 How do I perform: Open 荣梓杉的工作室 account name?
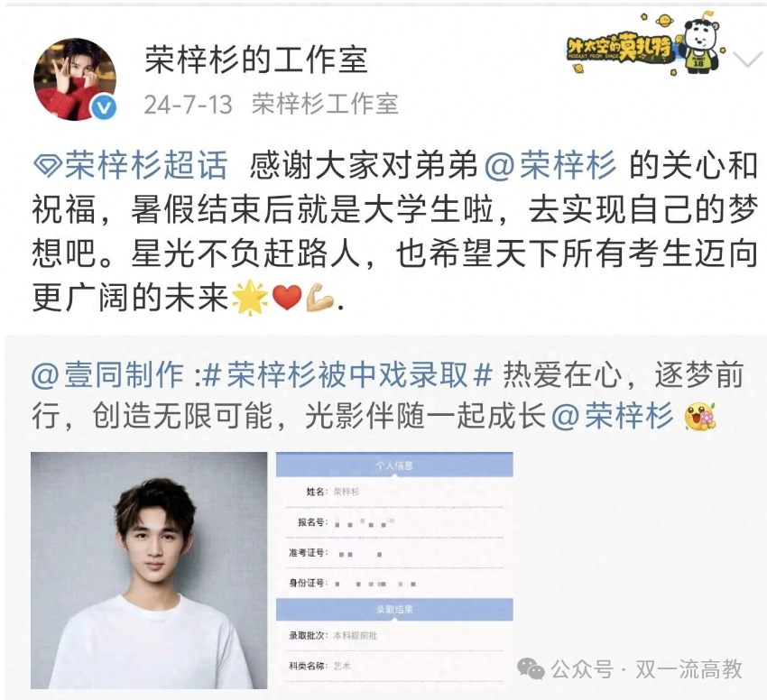tap(256, 60)
